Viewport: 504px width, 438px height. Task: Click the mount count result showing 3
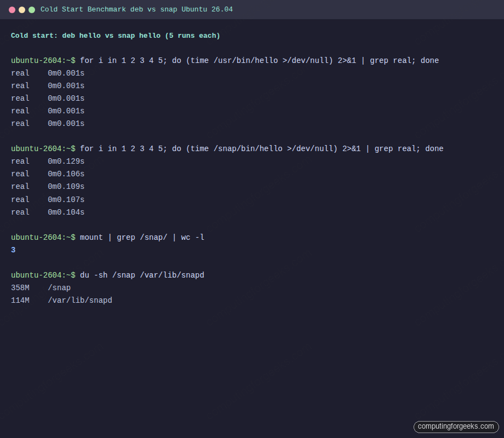[x=13, y=250]
